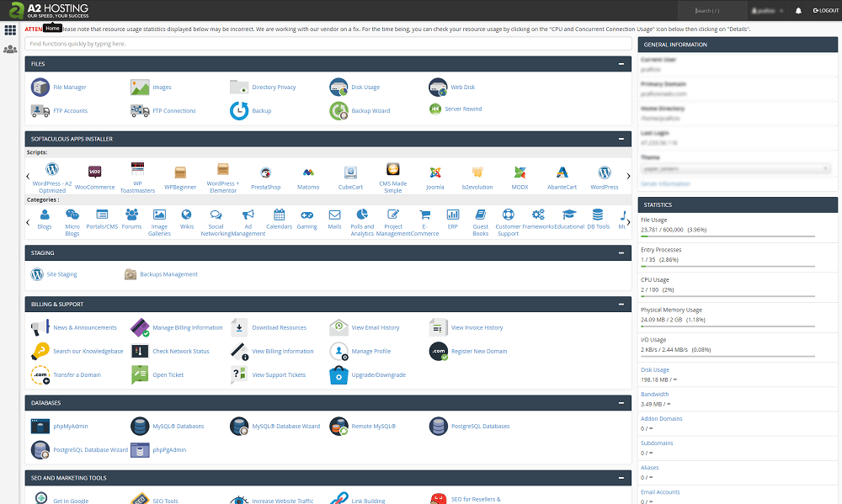Open the Check Network Status link
The image size is (842, 504).
point(181,351)
